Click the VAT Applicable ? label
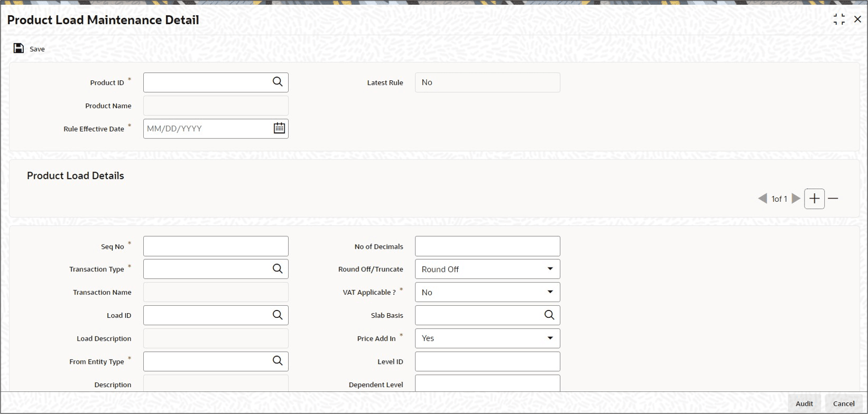Screen dimensions: 868x414 coord(369,293)
